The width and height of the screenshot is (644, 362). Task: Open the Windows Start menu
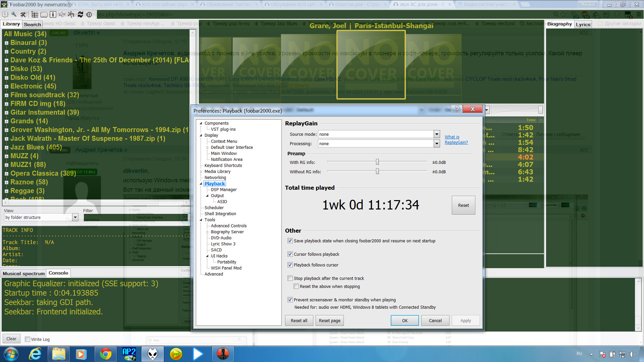click(x=10, y=354)
